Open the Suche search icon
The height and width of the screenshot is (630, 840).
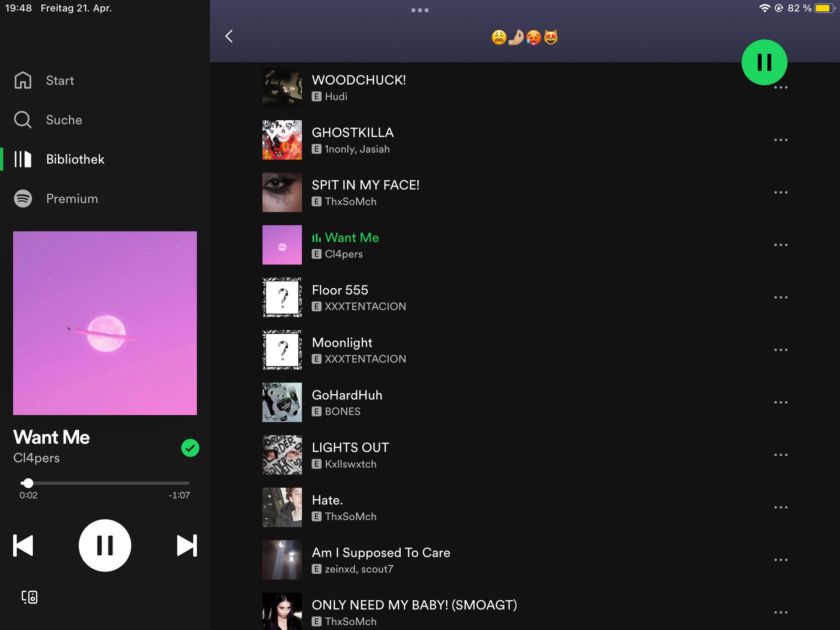23,120
